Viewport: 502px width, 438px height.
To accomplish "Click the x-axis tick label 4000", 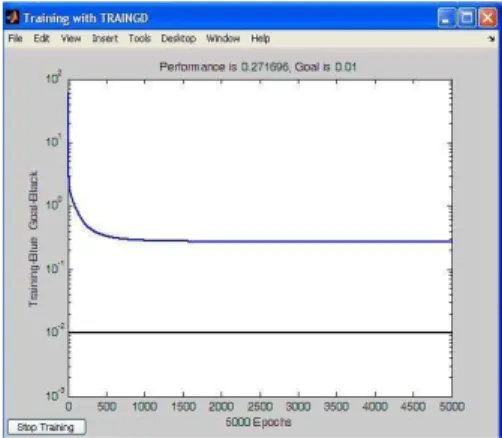I will [x=375, y=407].
